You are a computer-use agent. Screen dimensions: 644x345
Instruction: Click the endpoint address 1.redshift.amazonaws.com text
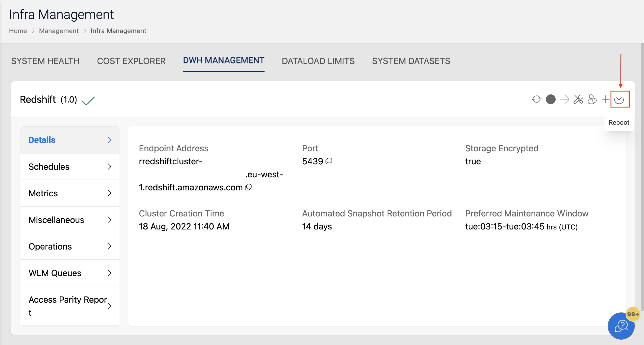(x=191, y=187)
